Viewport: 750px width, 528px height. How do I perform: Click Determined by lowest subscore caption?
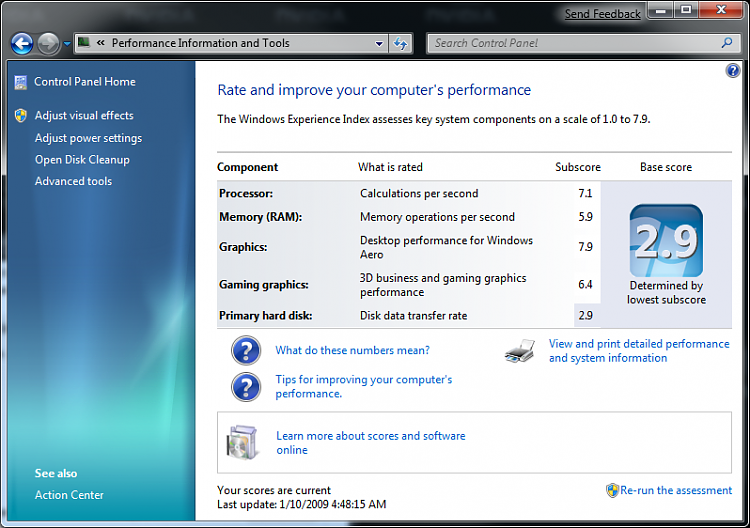coord(666,293)
